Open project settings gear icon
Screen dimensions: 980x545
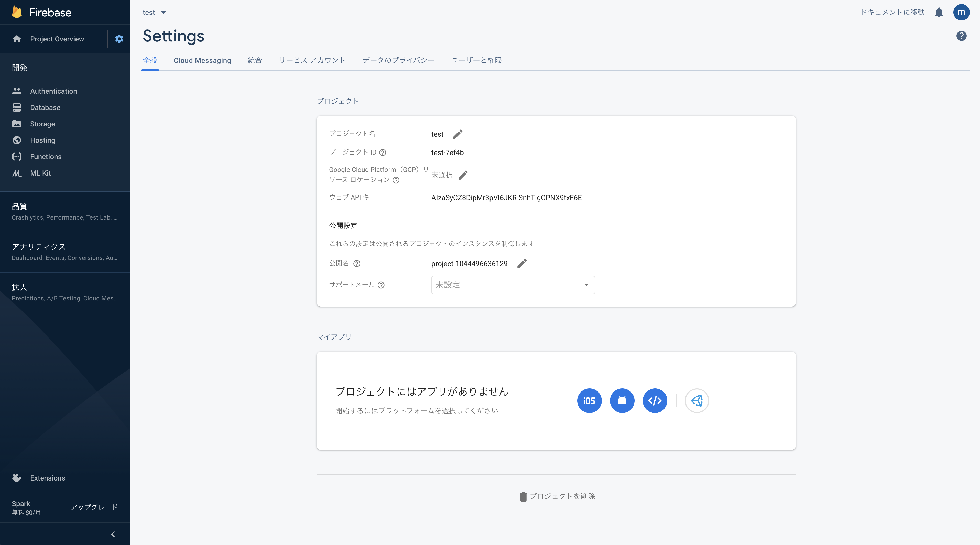pyautogui.click(x=119, y=39)
